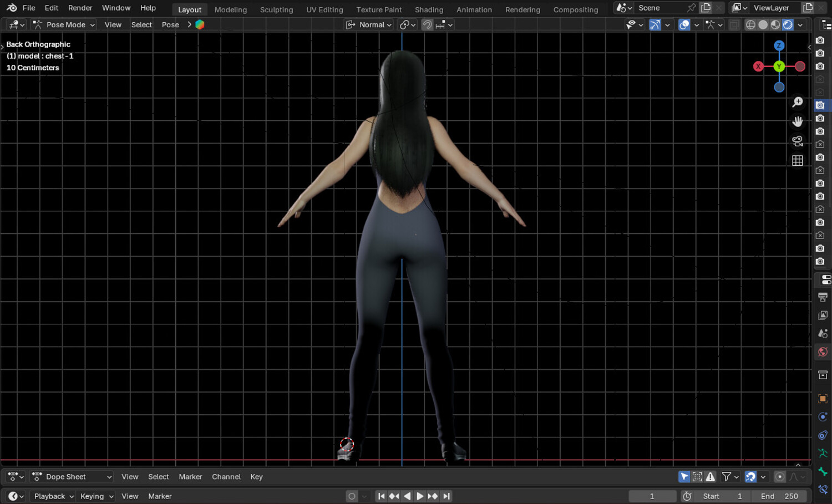832x504 pixels.
Task: Toggle show overlays button
Action: point(684,25)
